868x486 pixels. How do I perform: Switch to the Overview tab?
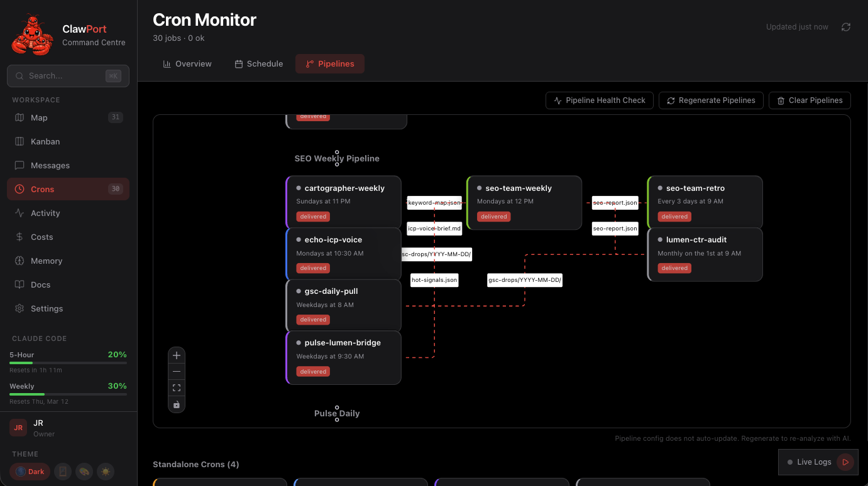click(187, 64)
